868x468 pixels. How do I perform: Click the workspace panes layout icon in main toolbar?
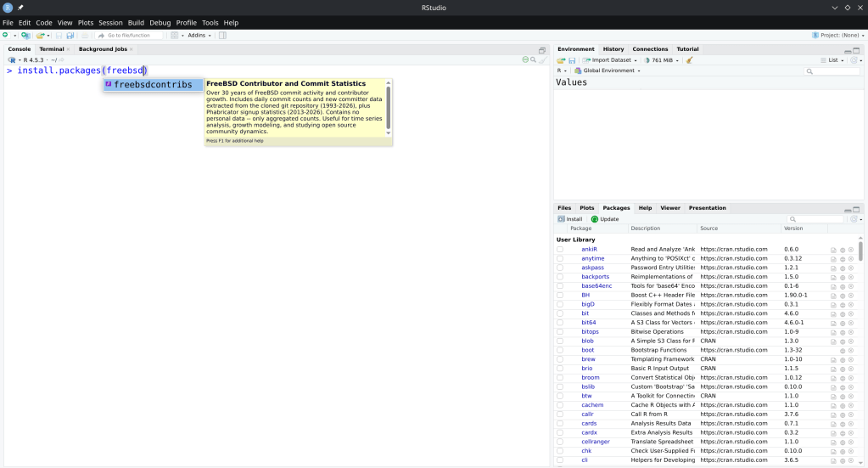176,36
